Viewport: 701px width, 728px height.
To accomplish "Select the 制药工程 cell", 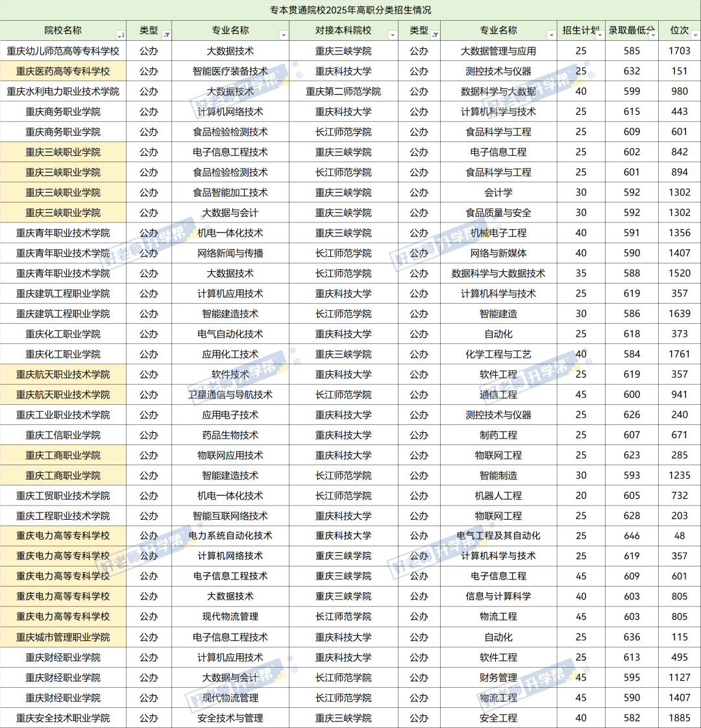I will (498, 435).
